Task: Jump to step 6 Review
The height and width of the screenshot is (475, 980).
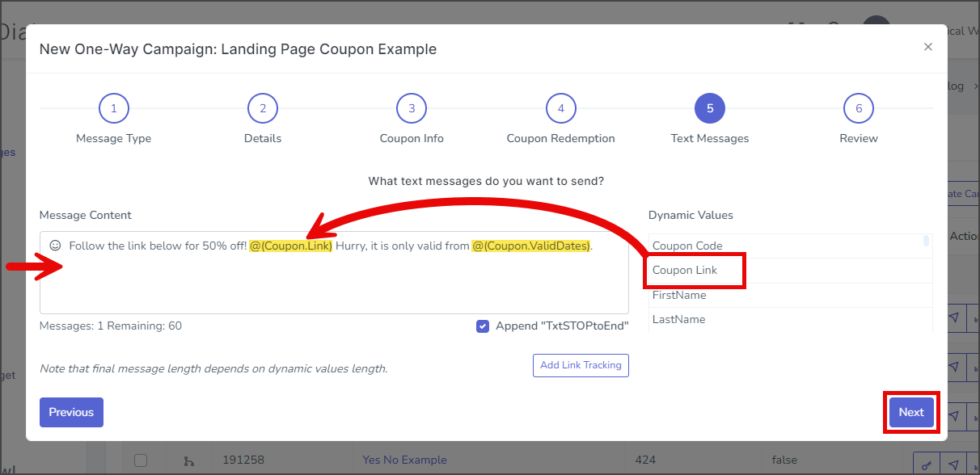Action: tap(859, 108)
